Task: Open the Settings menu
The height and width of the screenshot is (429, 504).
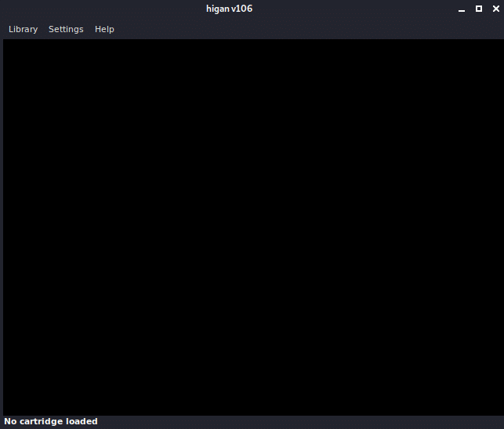Action: pos(66,29)
